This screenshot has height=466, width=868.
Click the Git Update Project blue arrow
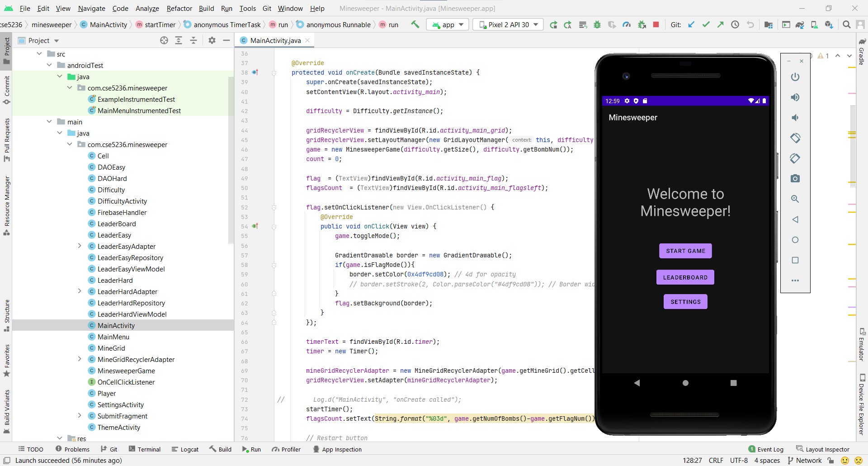click(x=691, y=24)
